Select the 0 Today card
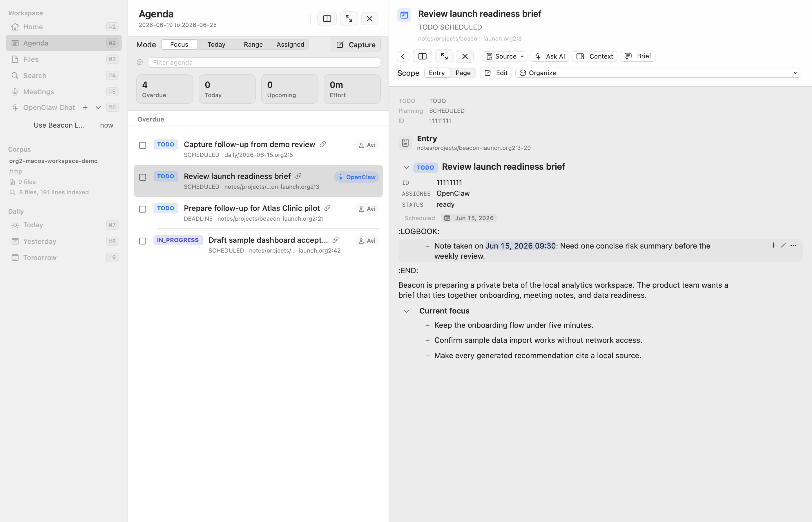Screen dimensions: 812x522 (227, 89)
